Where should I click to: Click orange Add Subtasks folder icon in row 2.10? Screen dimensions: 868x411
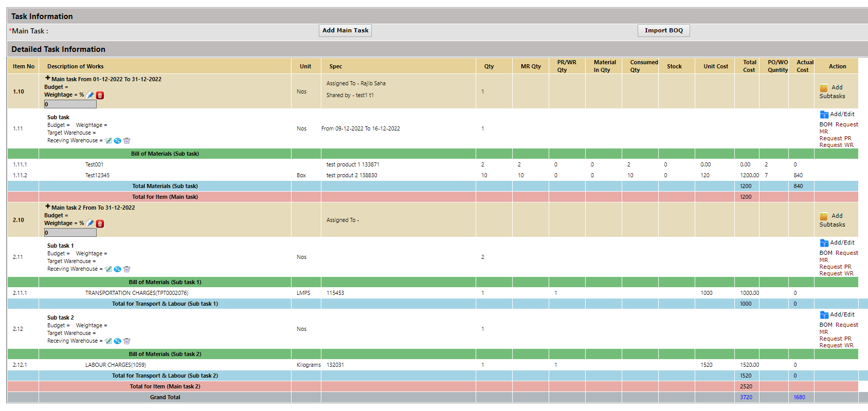coord(824,216)
